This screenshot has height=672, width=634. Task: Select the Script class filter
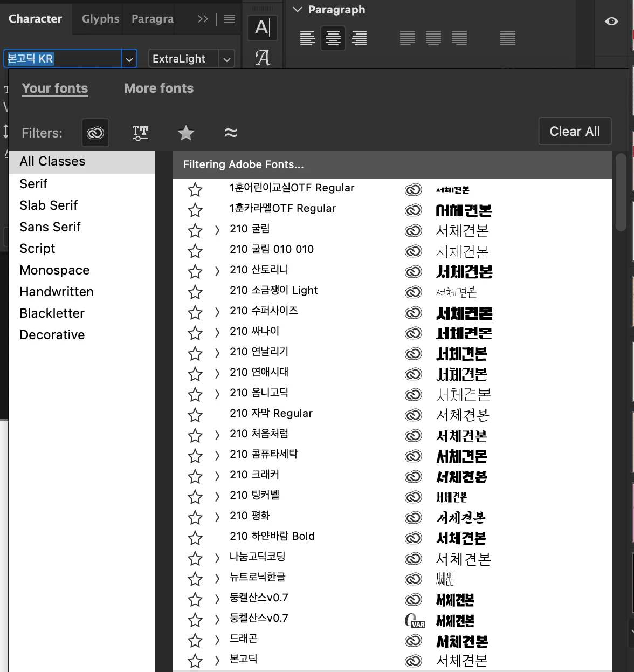(37, 249)
